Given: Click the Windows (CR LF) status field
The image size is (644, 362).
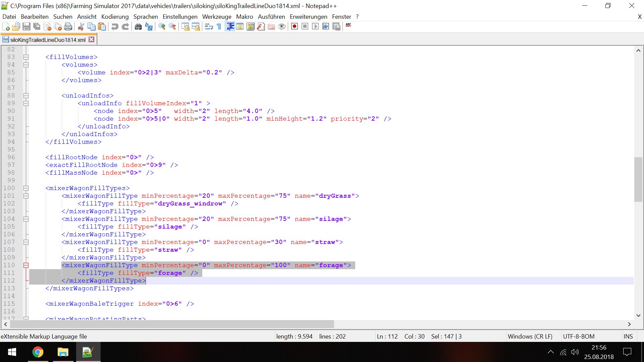Looking at the screenshot, I should pos(530,336).
